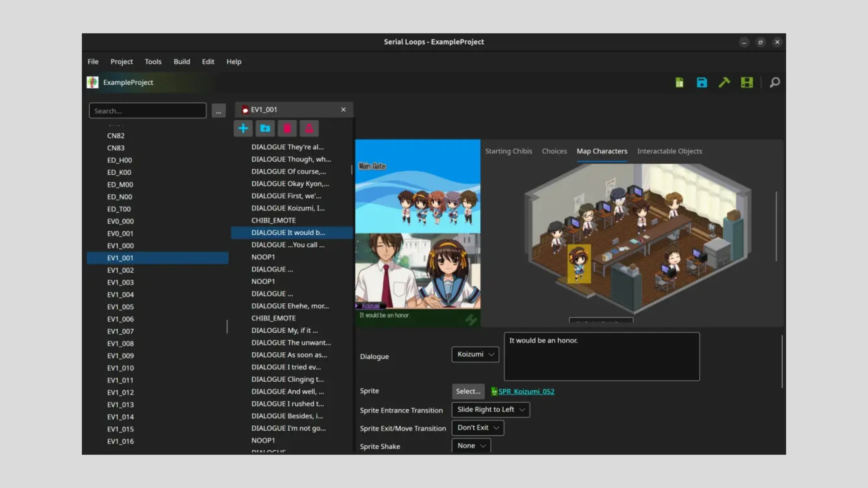
Task: Click the script preview screen image
Action: (x=417, y=233)
